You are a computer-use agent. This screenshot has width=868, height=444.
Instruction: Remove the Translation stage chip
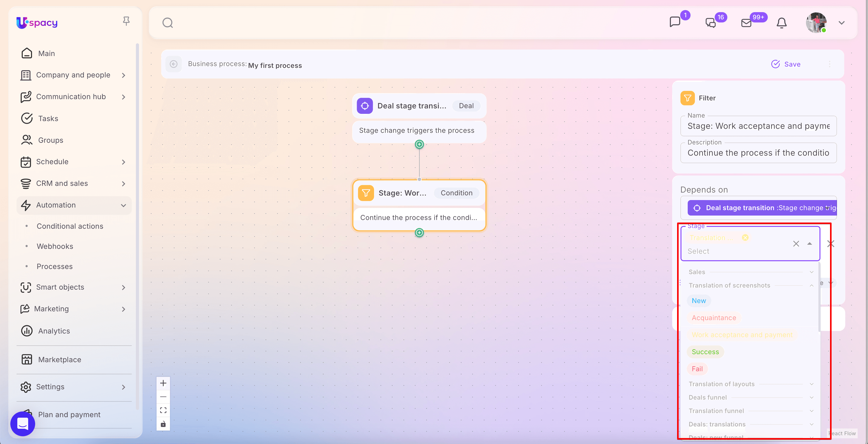pyautogui.click(x=745, y=238)
